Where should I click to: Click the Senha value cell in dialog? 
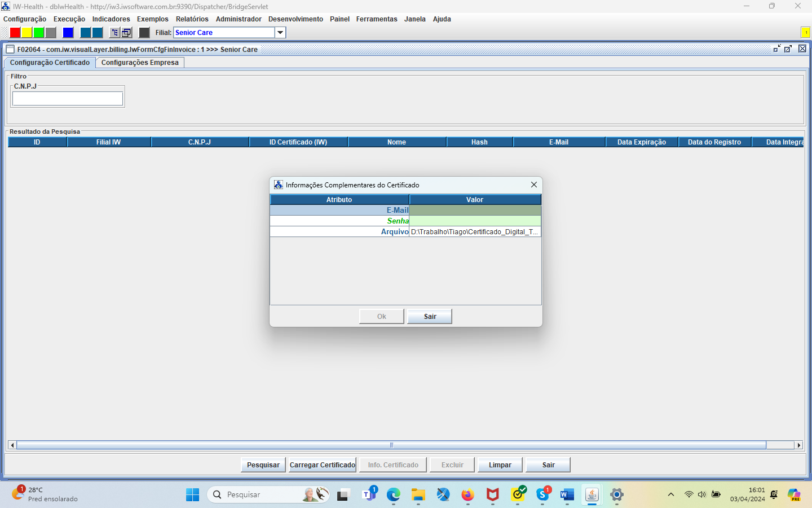[x=475, y=221]
